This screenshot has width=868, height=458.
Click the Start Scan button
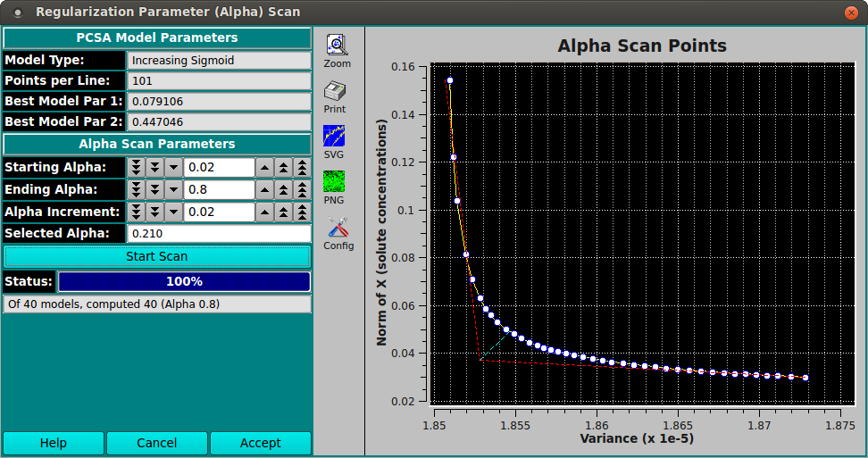(157, 256)
